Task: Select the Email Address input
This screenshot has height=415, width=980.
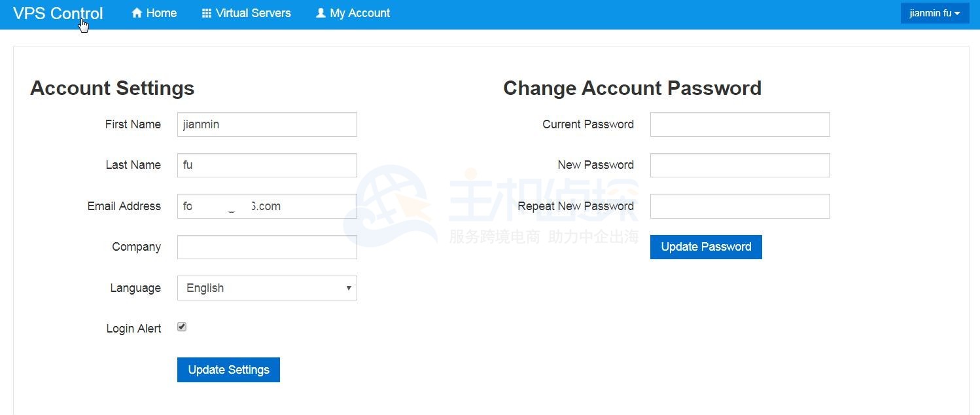Action: tap(267, 206)
